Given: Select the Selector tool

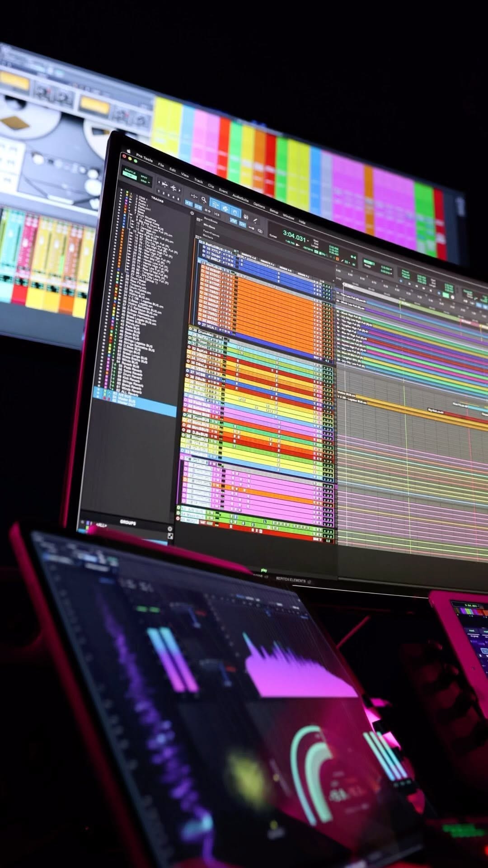Looking at the screenshot, I should click(225, 208).
